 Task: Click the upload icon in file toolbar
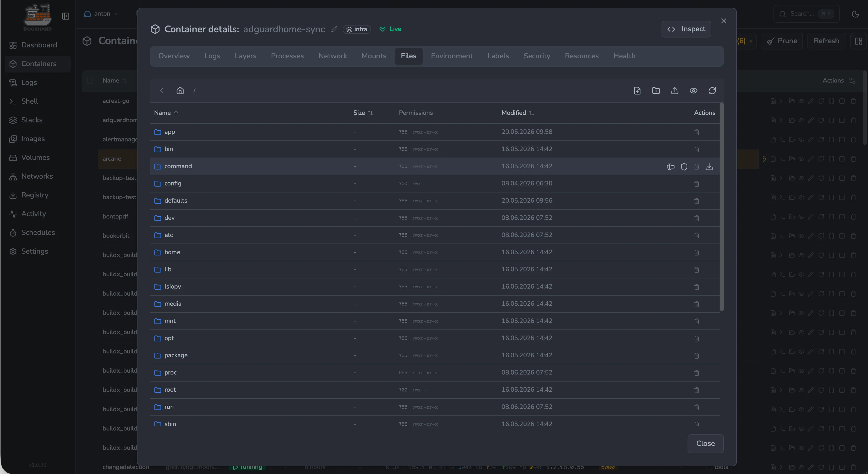(x=675, y=91)
